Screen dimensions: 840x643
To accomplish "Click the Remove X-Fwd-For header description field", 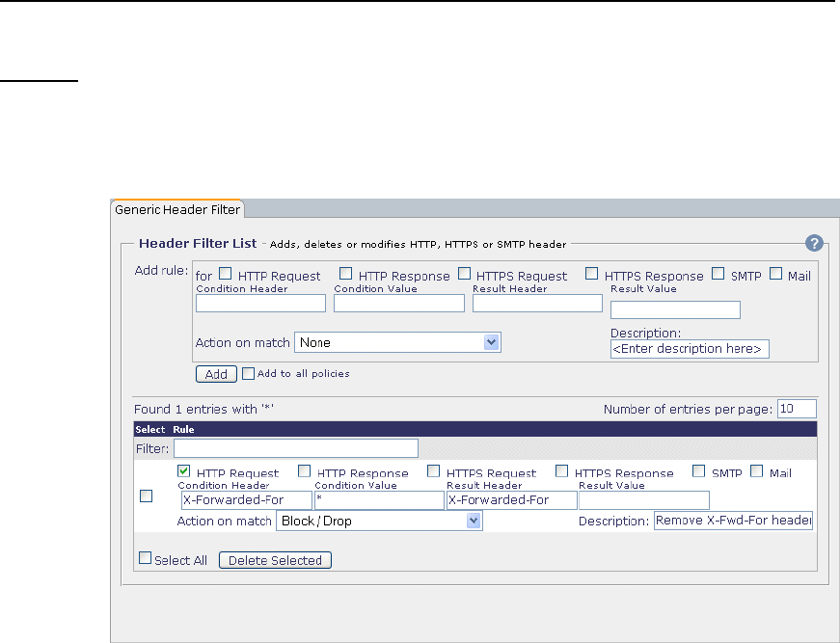I will pyautogui.click(x=733, y=521).
